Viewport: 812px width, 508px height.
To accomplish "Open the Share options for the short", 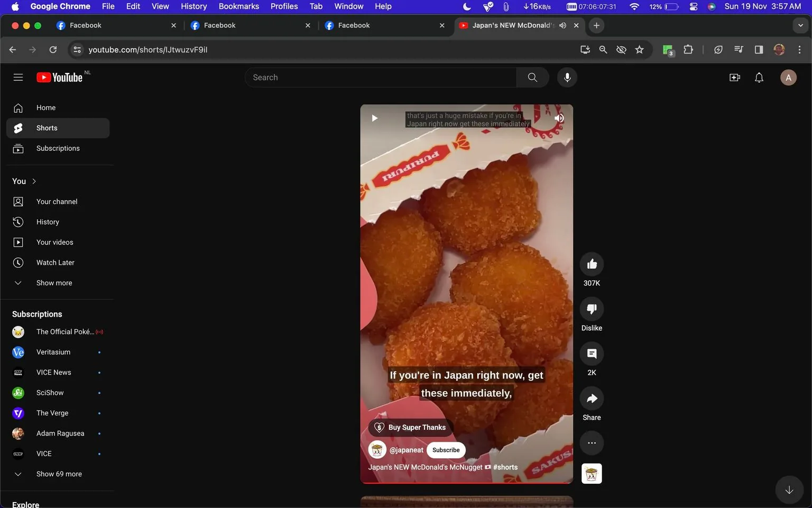I will (x=591, y=398).
